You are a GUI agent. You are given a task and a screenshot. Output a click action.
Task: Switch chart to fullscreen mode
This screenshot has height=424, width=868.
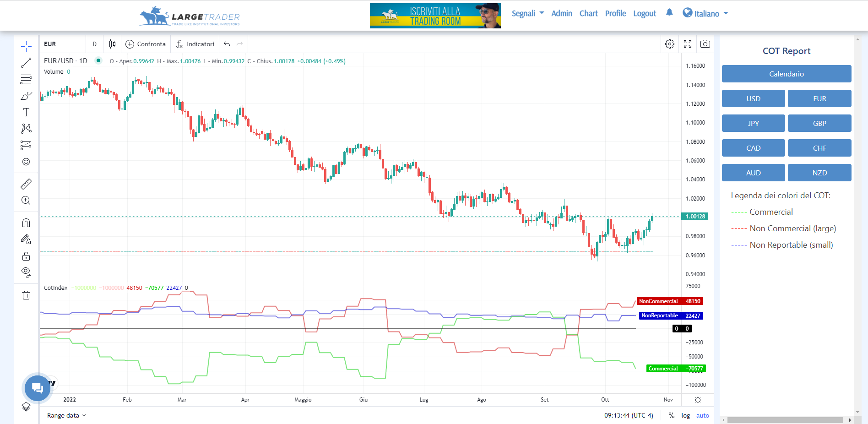coord(688,44)
